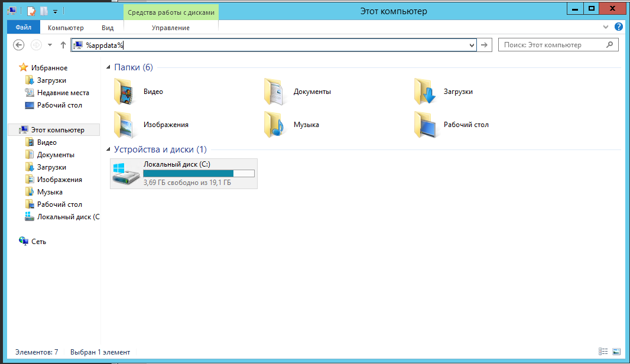
Task: Open Недавние места in the sidebar
Action: tap(63, 93)
